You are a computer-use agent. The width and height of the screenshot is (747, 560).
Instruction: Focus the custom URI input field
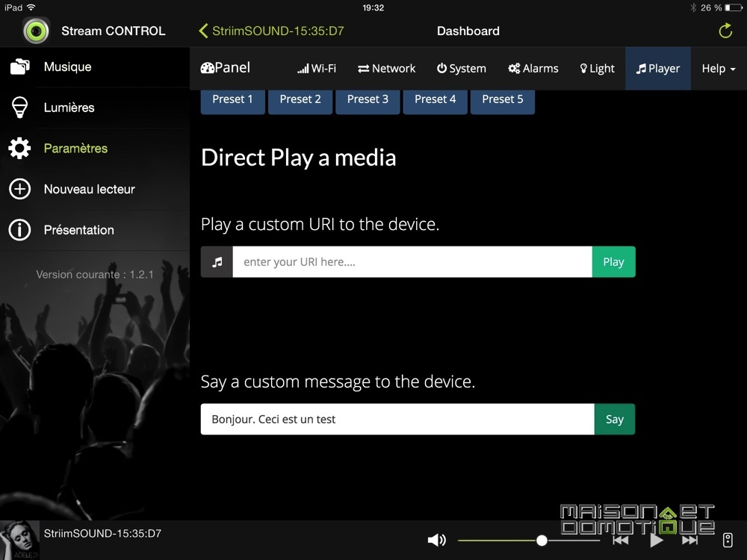[412, 262]
